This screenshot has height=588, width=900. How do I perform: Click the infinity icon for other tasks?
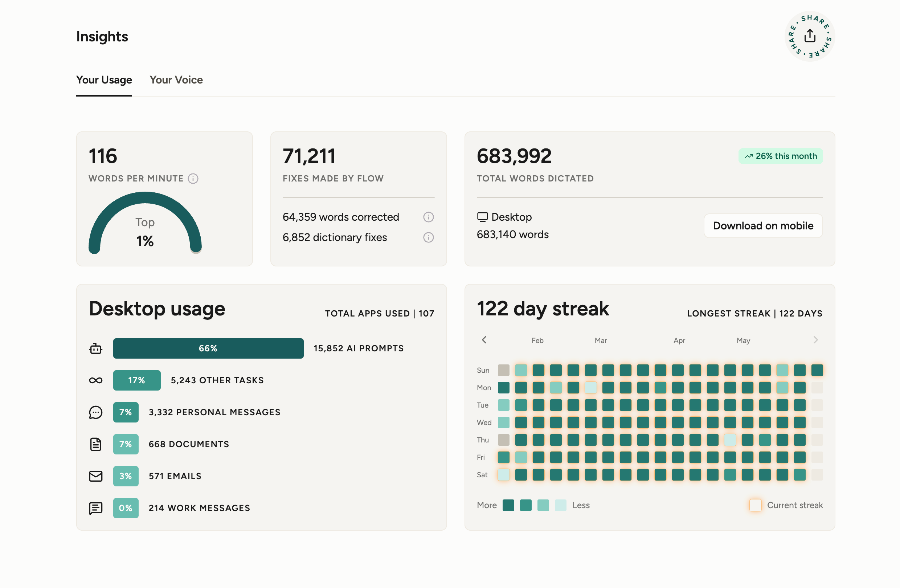pyautogui.click(x=96, y=380)
